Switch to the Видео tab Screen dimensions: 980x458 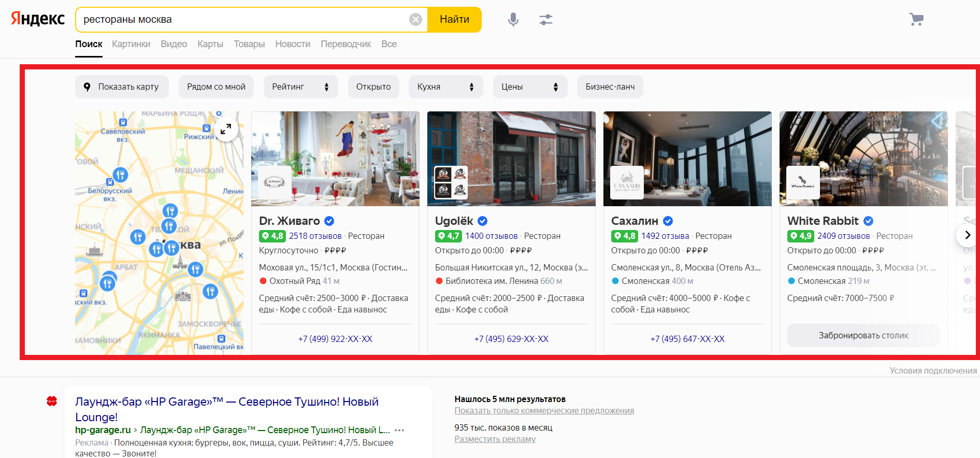click(174, 44)
